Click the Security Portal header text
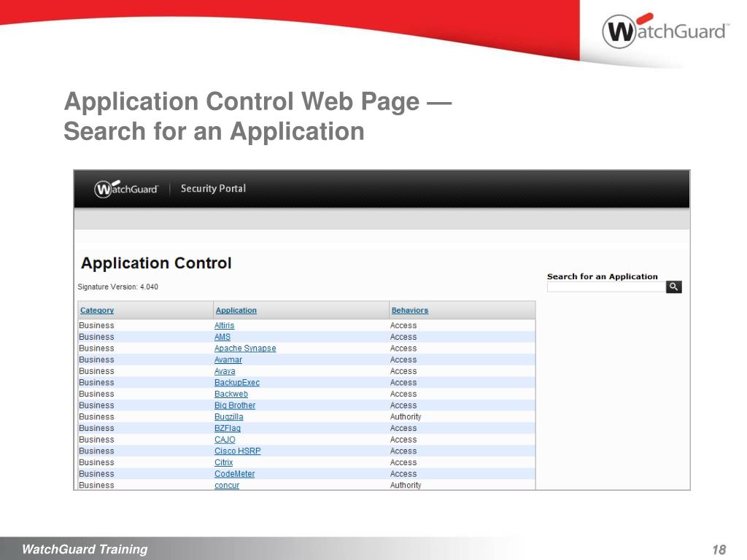 pos(214,189)
